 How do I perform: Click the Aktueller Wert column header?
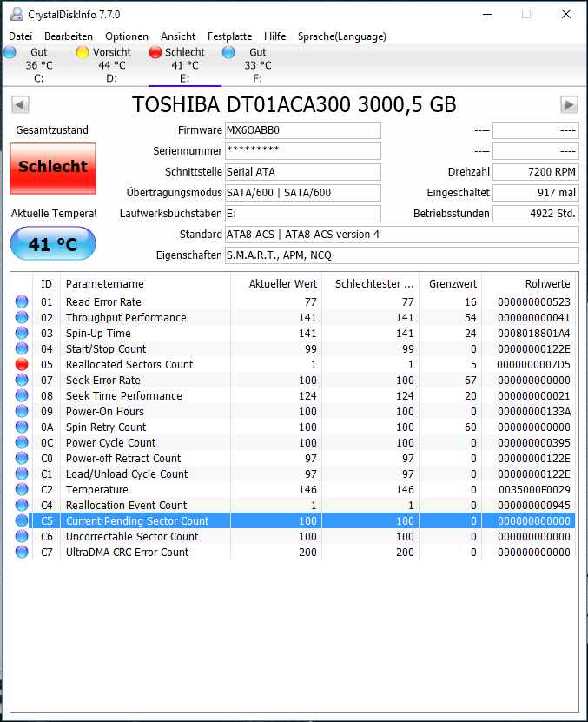[x=276, y=283]
